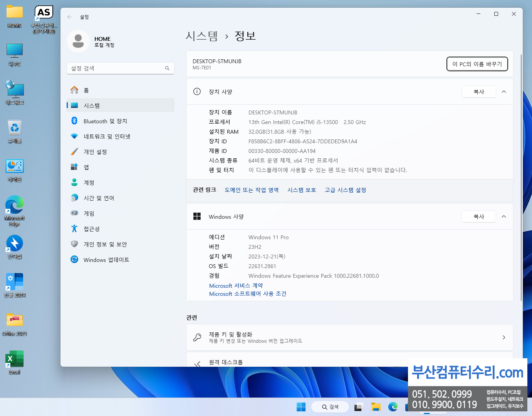Click the 시간 및 언어 globe icon
The width and height of the screenshot is (532, 416).
pyautogui.click(x=74, y=198)
